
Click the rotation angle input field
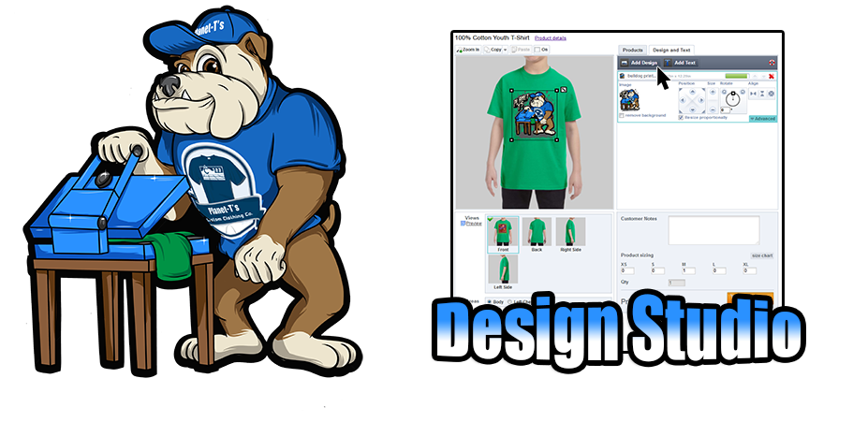pos(725,110)
